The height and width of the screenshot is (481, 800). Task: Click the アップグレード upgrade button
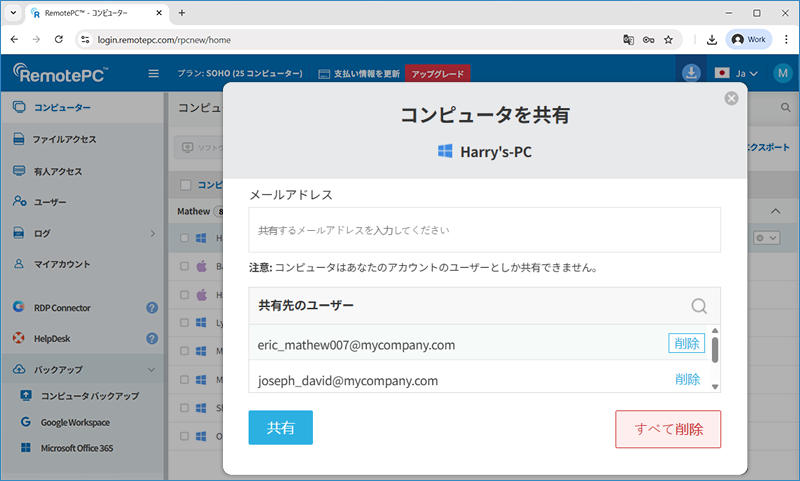tap(438, 73)
